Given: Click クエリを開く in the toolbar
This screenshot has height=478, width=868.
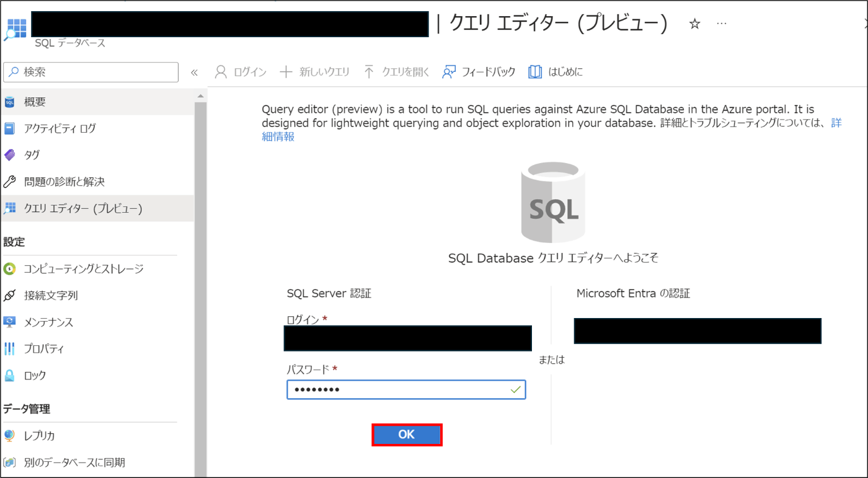Looking at the screenshot, I should (x=396, y=72).
